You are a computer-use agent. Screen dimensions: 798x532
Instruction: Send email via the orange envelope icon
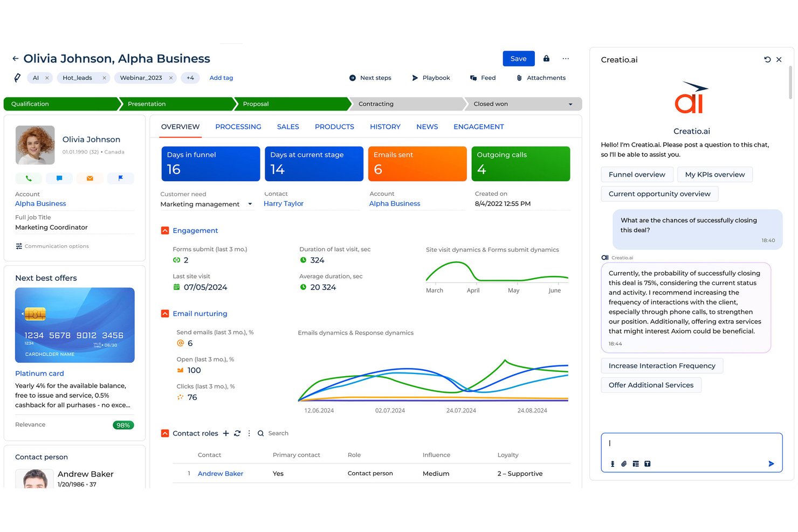(x=90, y=178)
